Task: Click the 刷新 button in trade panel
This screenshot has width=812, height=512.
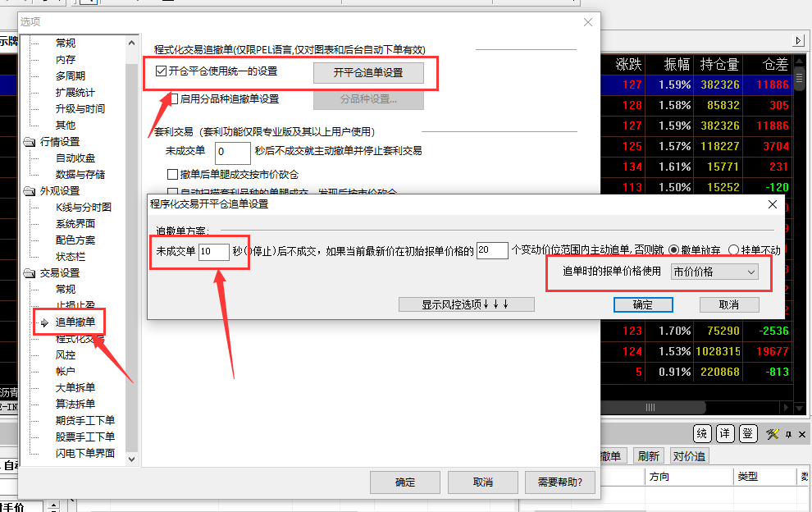Action: tap(648, 456)
